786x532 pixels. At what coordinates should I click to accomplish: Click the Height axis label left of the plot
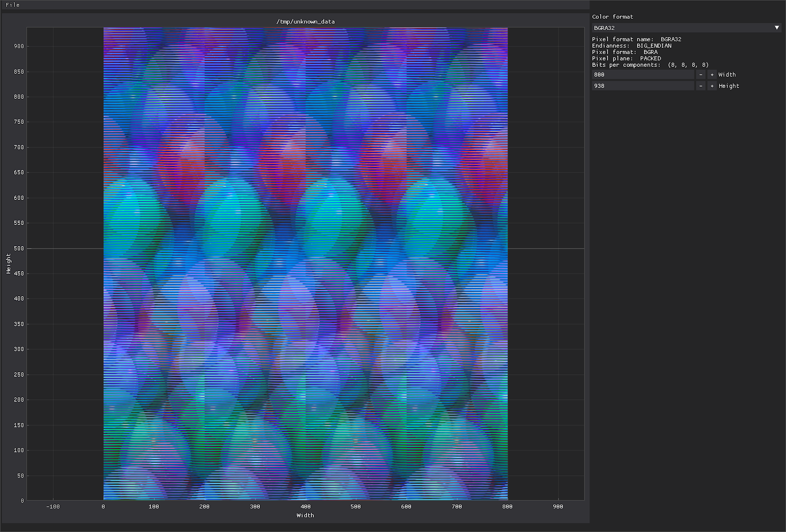click(8, 264)
